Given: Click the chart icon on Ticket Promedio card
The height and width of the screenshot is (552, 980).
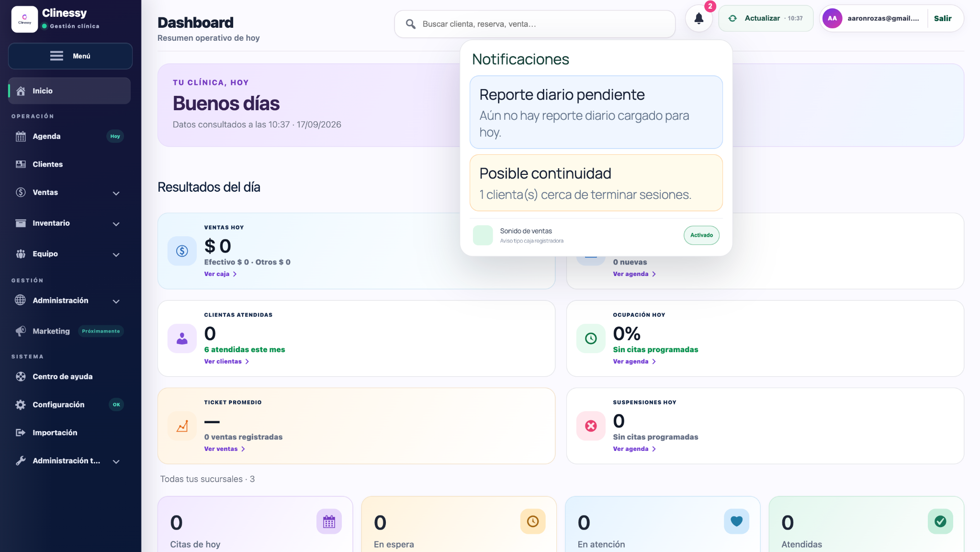Looking at the screenshot, I should 182,426.
